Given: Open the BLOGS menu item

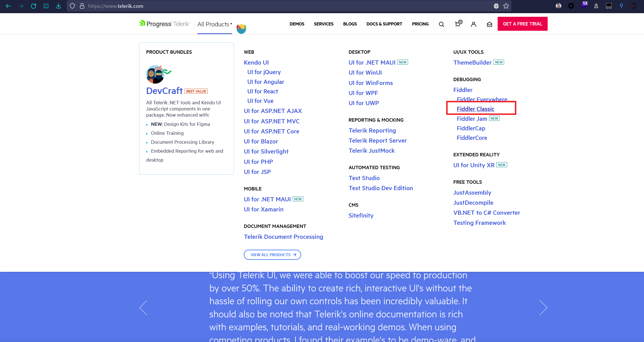Looking at the screenshot, I should [x=350, y=24].
